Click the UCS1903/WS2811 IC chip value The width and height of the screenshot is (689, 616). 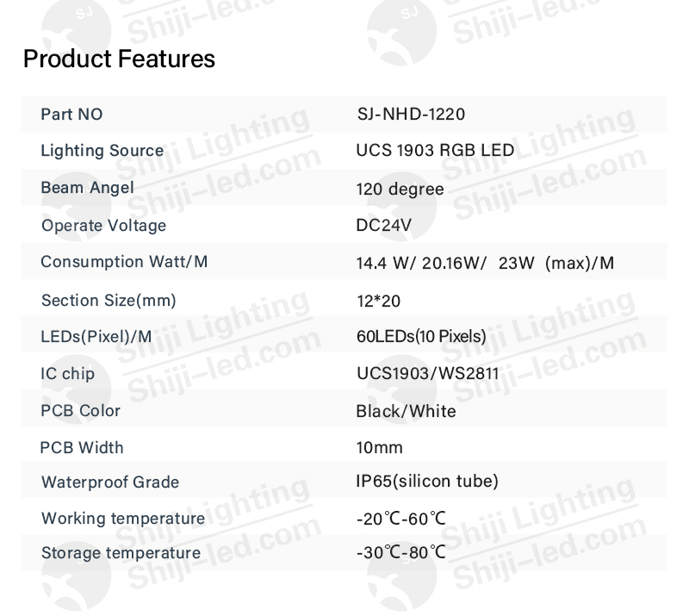(x=427, y=374)
